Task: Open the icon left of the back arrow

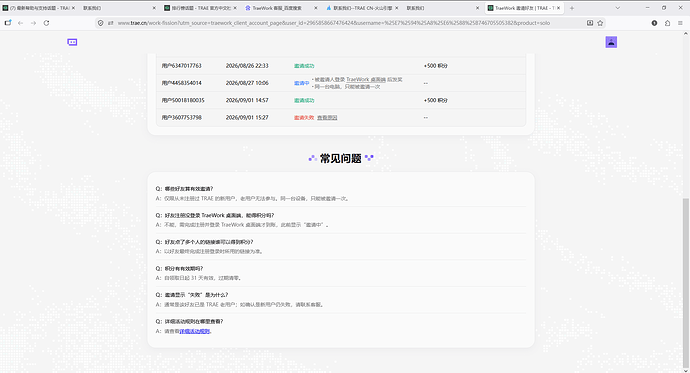Action: (8, 23)
